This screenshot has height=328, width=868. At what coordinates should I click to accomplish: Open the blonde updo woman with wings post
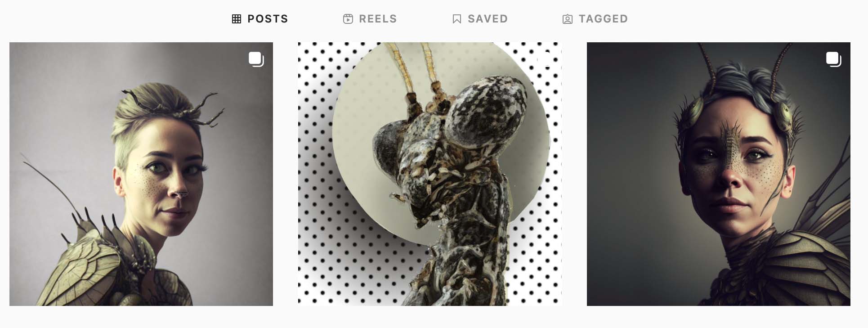pos(141,174)
